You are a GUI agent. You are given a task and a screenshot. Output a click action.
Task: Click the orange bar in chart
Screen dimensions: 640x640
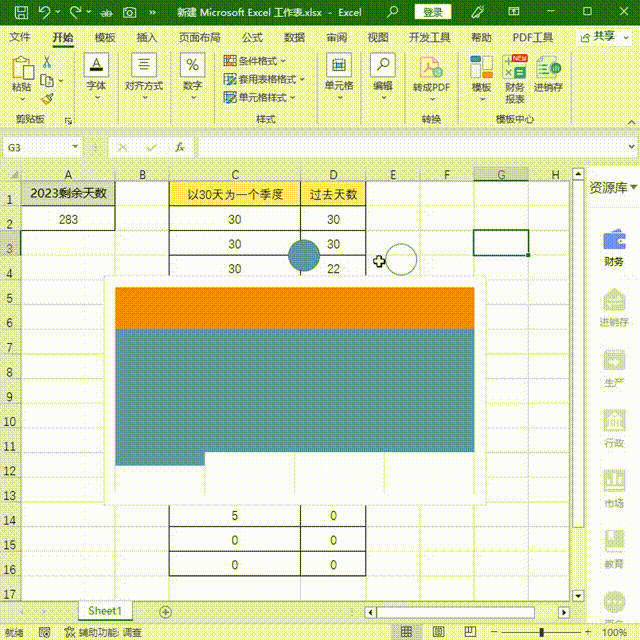(295, 308)
